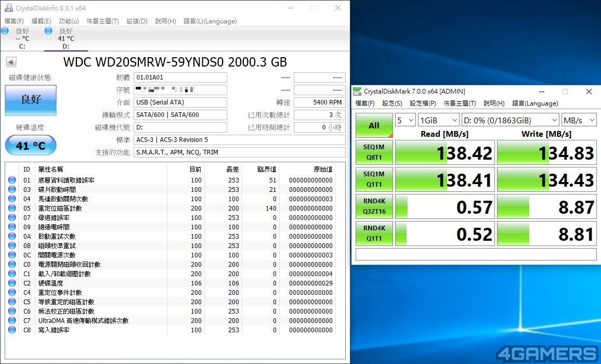Click status orb for attribute 09 row
Viewport: 601px width, 364px height.
point(12,227)
